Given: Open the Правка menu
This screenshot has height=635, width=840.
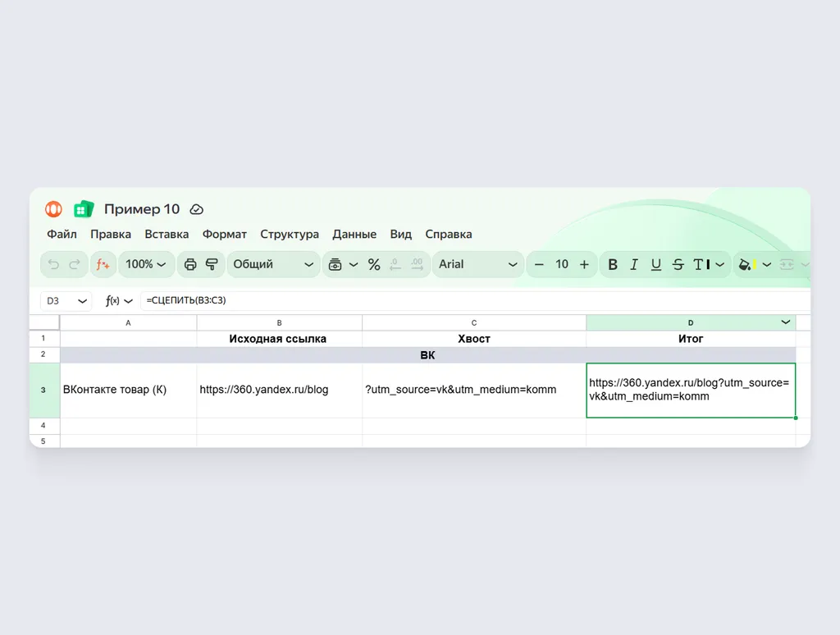Looking at the screenshot, I should pyautogui.click(x=111, y=234).
